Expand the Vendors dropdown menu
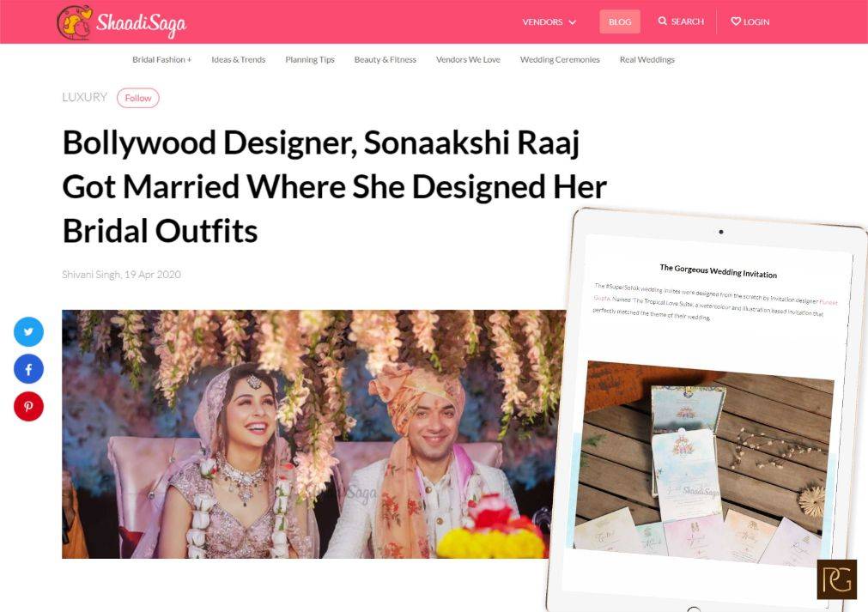 click(x=549, y=21)
